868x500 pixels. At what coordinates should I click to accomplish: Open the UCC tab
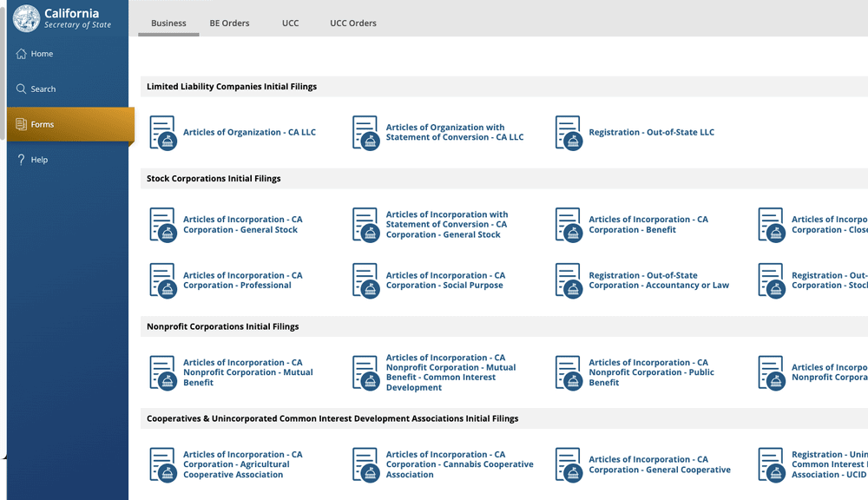(x=290, y=23)
